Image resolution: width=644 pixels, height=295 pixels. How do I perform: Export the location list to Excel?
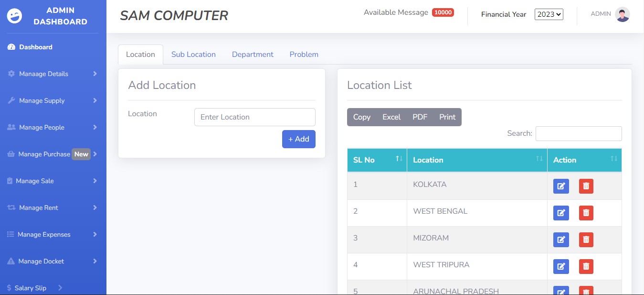391,117
